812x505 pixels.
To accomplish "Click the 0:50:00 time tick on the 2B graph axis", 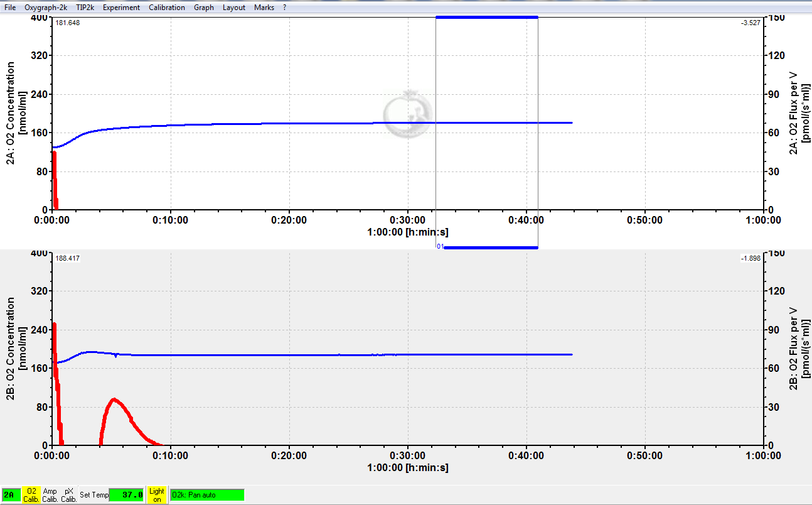I will point(644,455).
